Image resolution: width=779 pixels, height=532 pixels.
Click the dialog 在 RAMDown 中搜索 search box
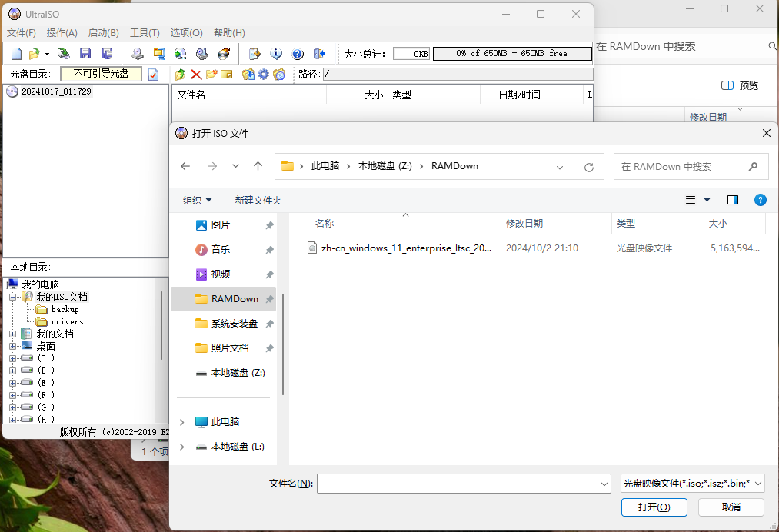[x=691, y=166]
